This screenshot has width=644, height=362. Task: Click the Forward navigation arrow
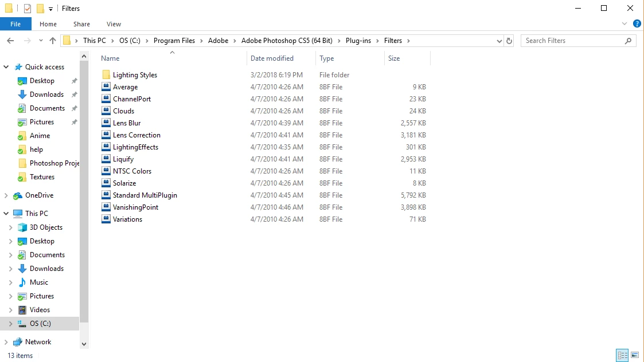(27, 41)
